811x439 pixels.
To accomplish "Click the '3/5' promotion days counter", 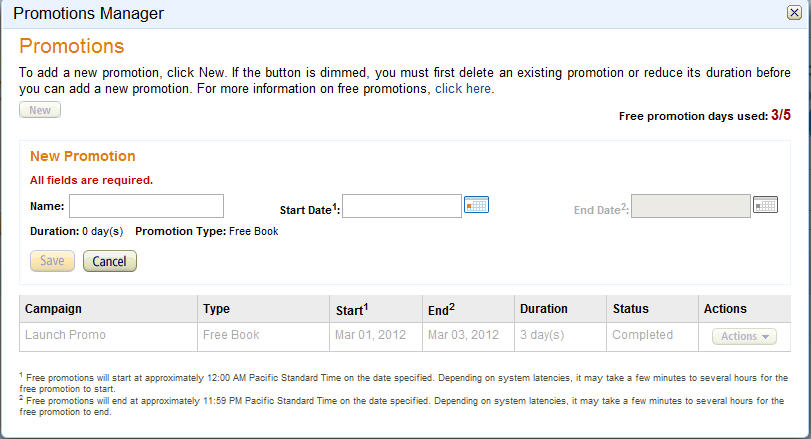I will tap(780, 115).
